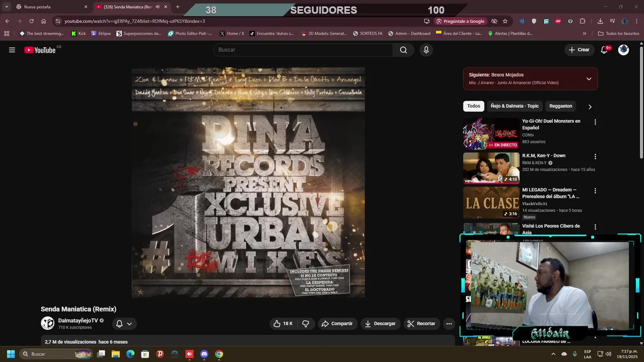
Task: Dislike the Senda Maniatica video
Action: tap(305, 324)
